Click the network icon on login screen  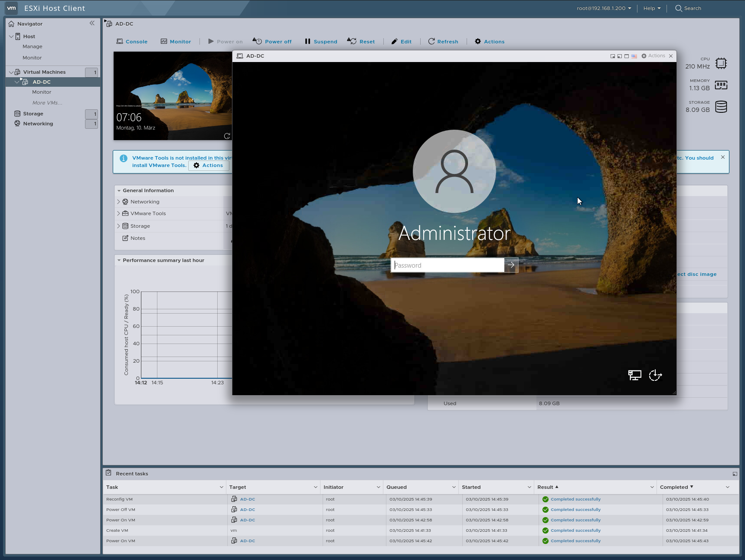[634, 375]
